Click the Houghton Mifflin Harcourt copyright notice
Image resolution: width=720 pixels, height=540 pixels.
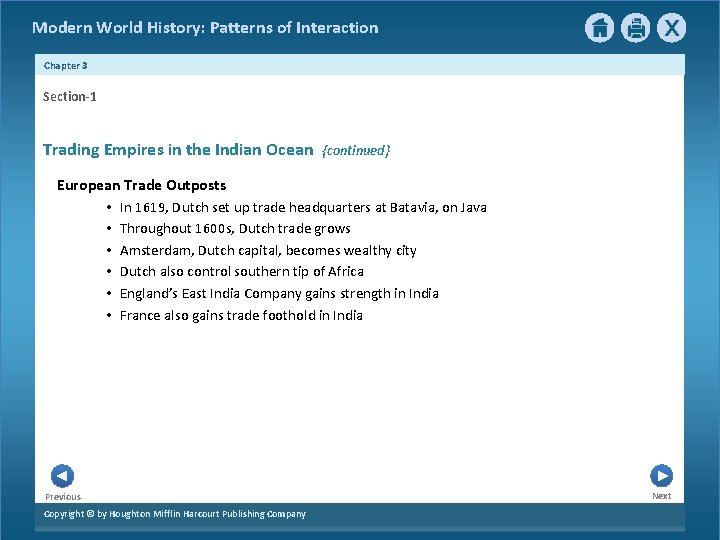[175, 514]
